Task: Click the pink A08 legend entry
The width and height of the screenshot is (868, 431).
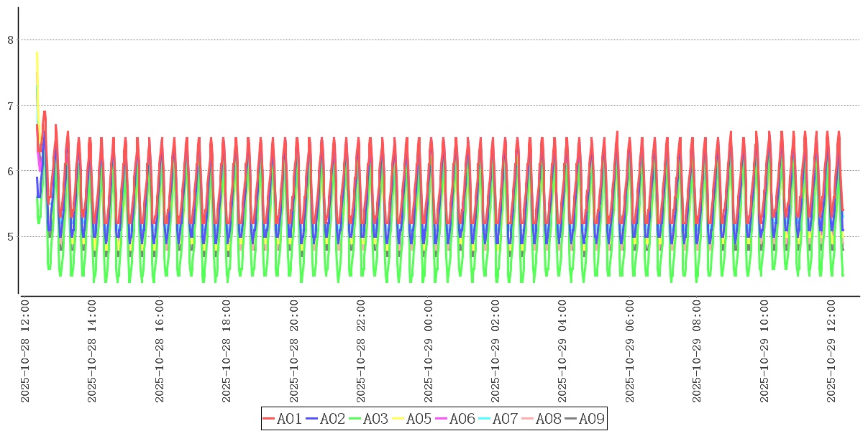Action: (541, 419)
